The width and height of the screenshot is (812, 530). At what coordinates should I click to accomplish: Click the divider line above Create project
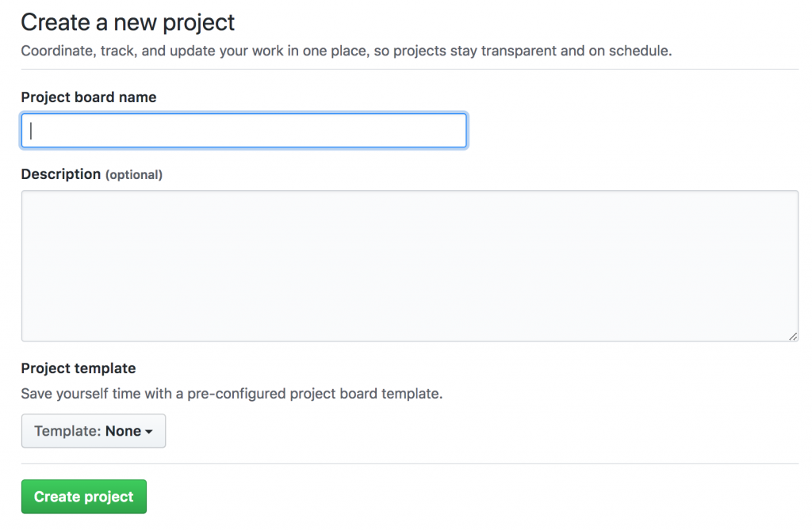[x=409, y=463]
